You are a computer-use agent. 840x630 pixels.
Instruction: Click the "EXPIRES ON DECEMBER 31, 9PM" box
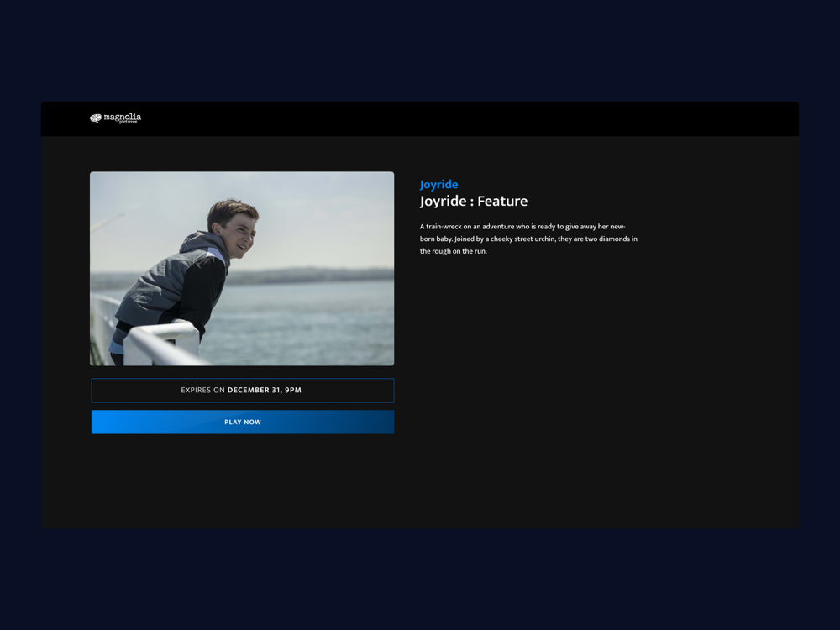(243, 391)
